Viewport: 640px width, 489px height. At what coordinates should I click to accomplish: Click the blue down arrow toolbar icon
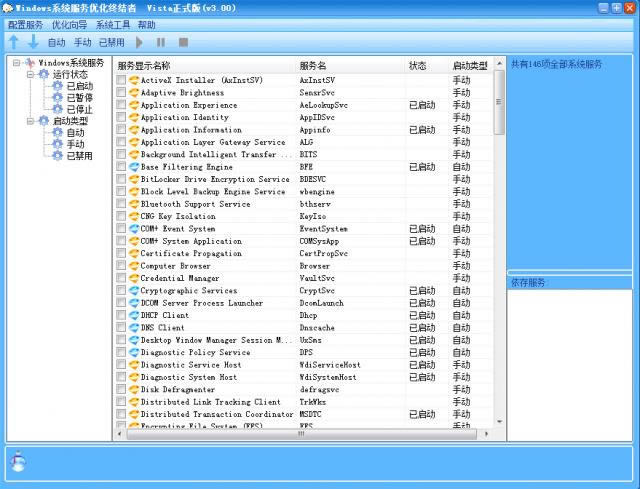pos(32,42)
